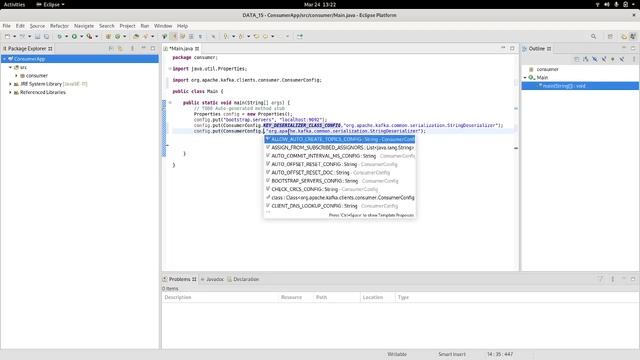The image size is (640, 360).
Task: Select BOOTSTRAP_SERVERS_CONFIG proposal
Action: pos(340,181)
